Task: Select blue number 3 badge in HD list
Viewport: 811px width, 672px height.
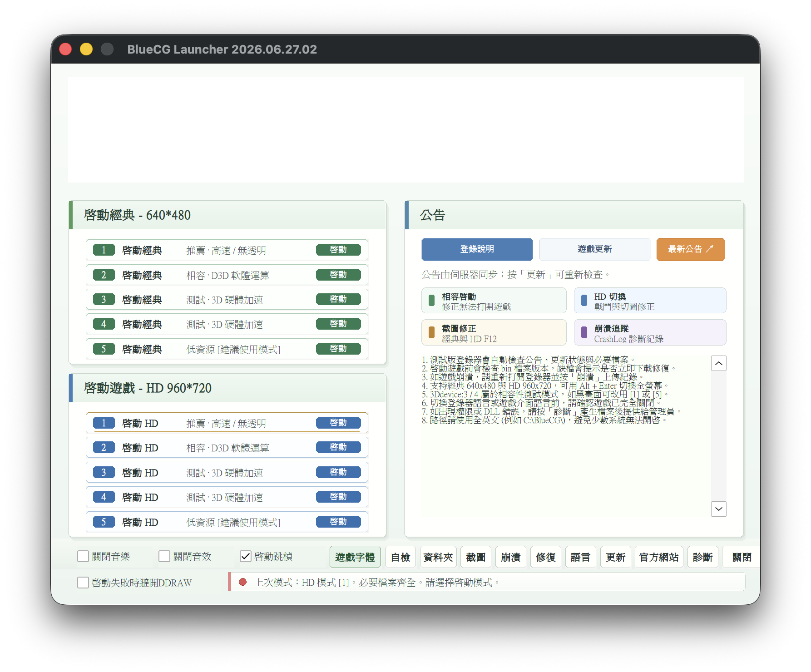Action: tap(104, 473)
